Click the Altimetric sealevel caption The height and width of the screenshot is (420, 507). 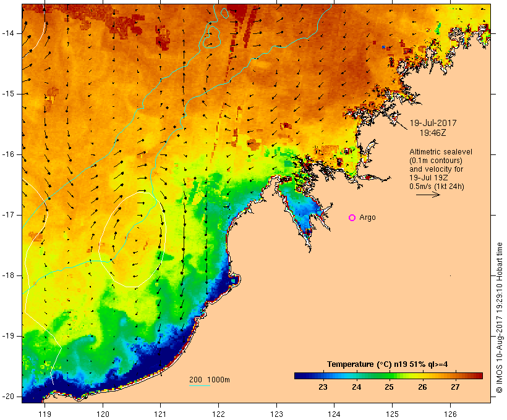coord(441,152)
